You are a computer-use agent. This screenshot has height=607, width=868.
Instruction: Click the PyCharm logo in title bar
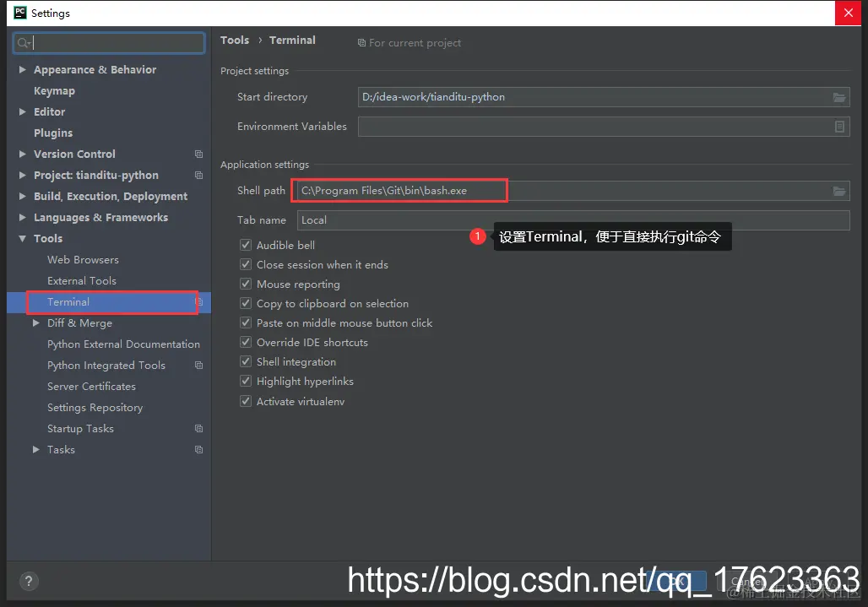[x=20, y=12]
